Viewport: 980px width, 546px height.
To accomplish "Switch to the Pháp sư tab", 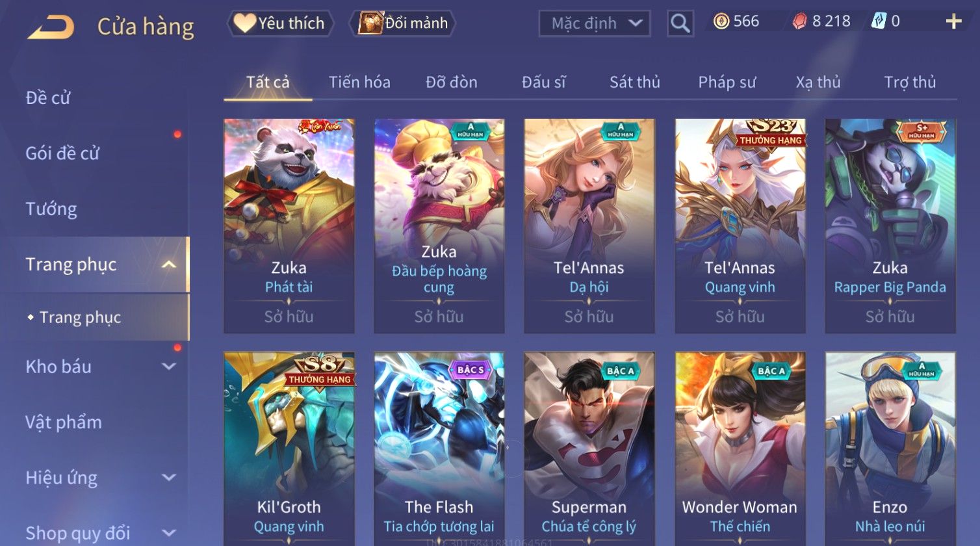I will [727, 82].
